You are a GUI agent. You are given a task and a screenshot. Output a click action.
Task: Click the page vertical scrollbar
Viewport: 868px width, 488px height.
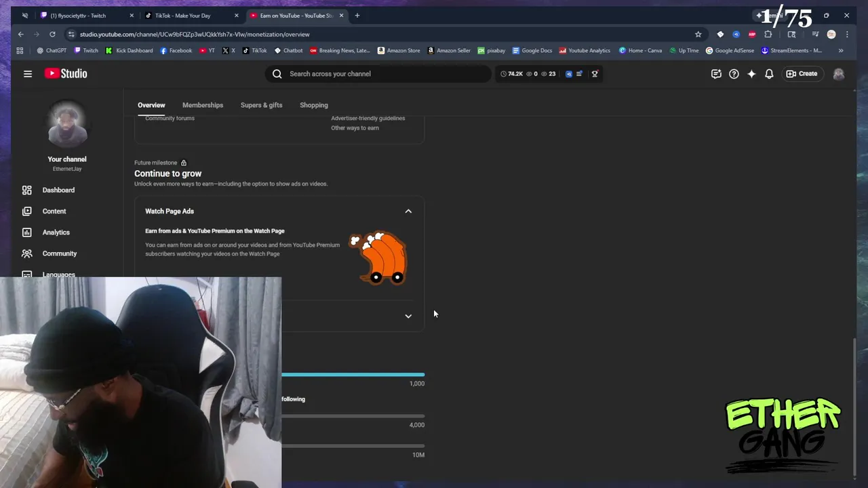coord(854,407)
